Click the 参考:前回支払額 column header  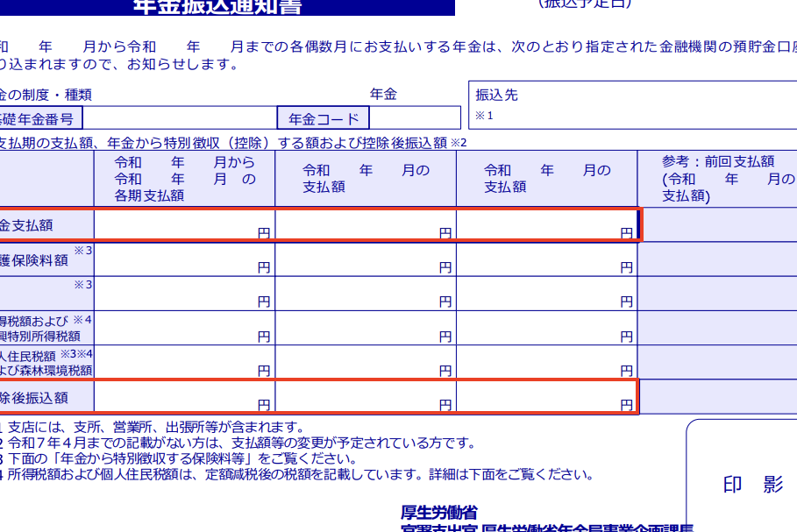coord(719,179)
